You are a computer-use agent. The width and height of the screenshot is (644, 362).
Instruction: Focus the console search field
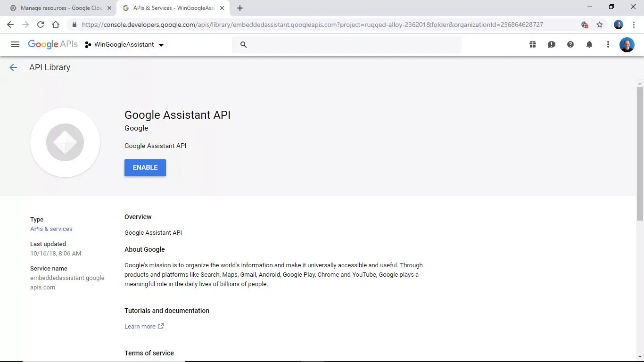[347, 44]
